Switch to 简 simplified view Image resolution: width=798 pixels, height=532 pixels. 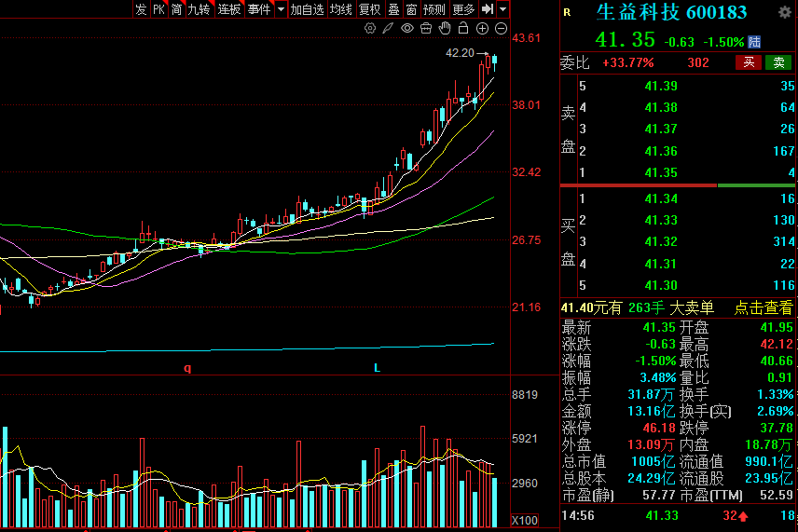tap(176, 9)
